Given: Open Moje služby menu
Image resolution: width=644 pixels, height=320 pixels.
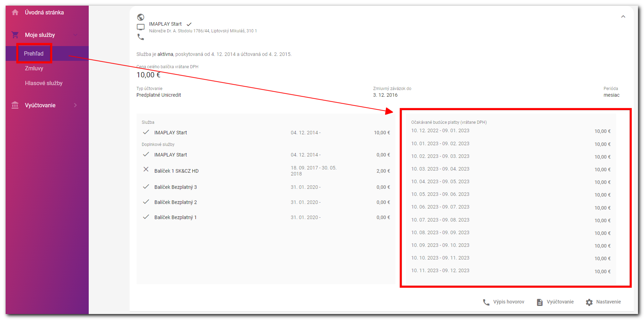Looking at the screenshot, I should tap(40, 35).
